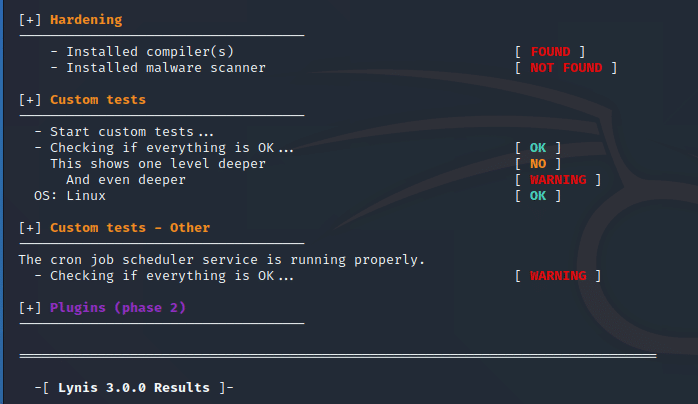Click the [+] beside Custom tests - Other

tap(30, 227)
